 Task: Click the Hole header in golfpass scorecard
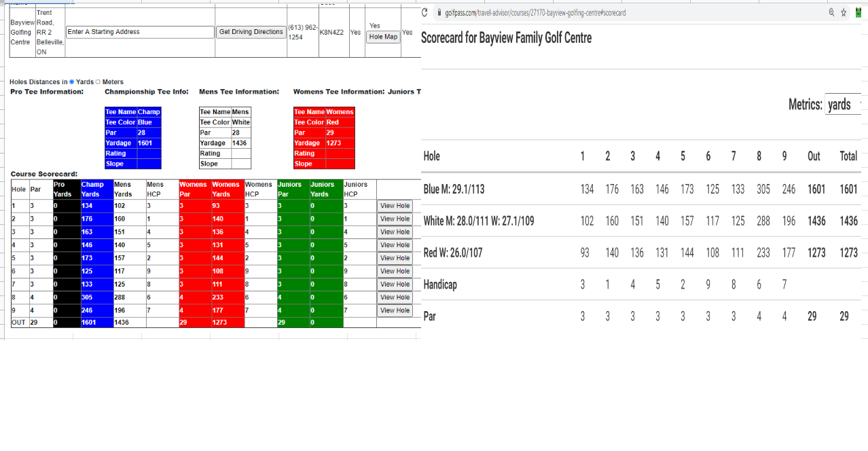(x=431, y=156)
